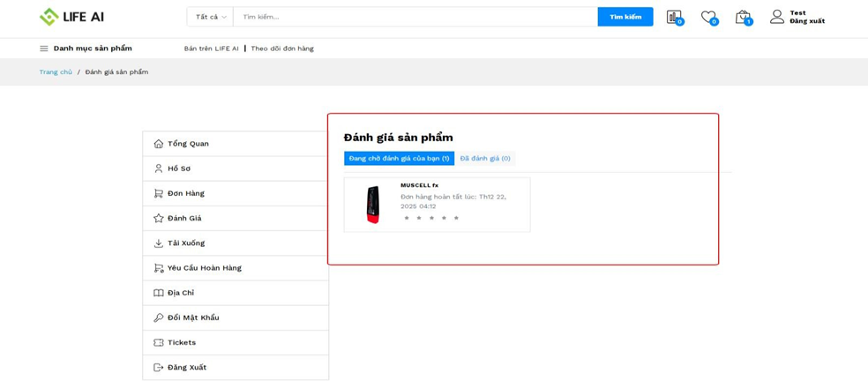Click the LIFE AI logo

[71, 17]
